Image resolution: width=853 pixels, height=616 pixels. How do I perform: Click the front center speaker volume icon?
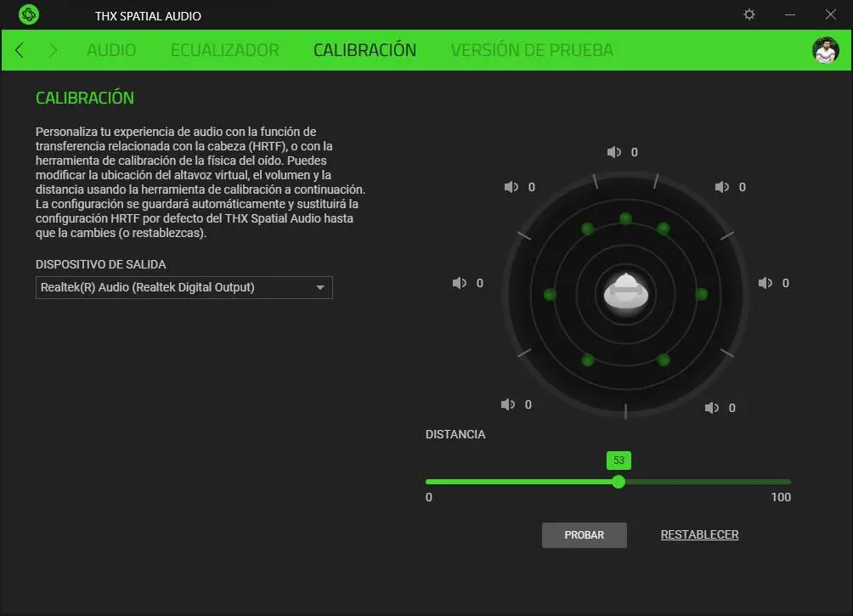pyautogui.click(x=613, y=152)
